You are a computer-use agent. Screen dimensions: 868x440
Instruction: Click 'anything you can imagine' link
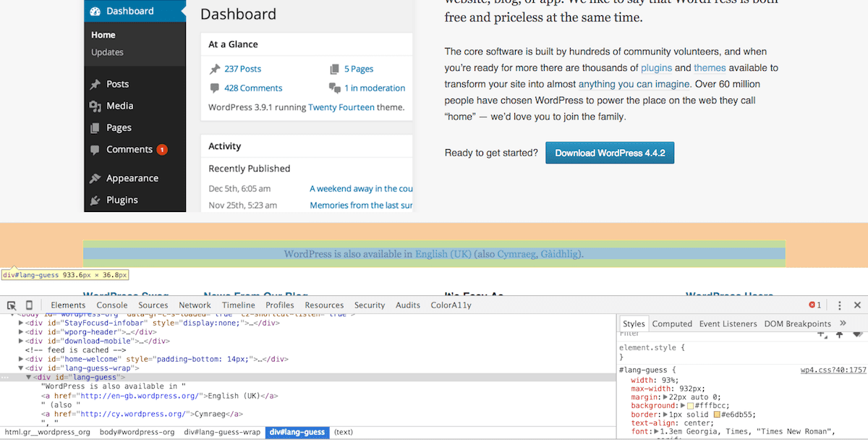pyautogui.click(x=634, y=85)
